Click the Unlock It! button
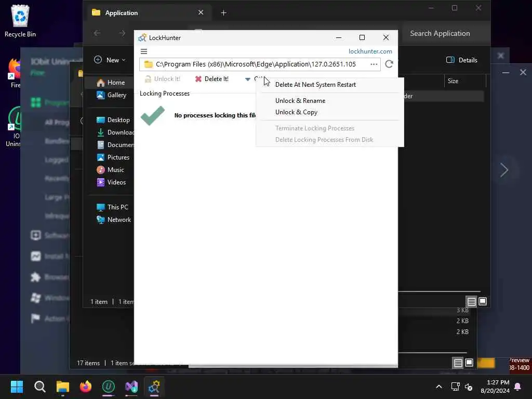This screenshot has width=532, height=399. (163, 79)
